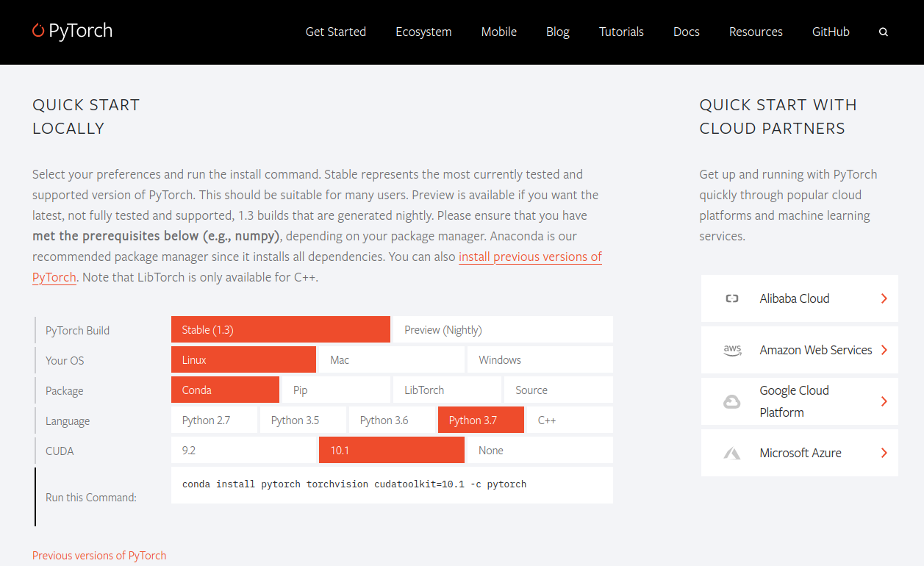Select the Source package option
Image resolution: width=924 pixels, height=566 pixels.
click(x=559, y=390)
